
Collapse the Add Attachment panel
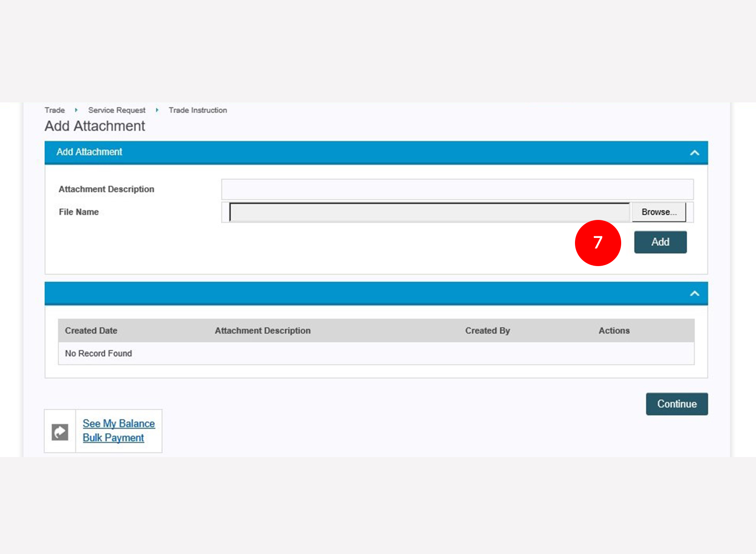point(694,153)
